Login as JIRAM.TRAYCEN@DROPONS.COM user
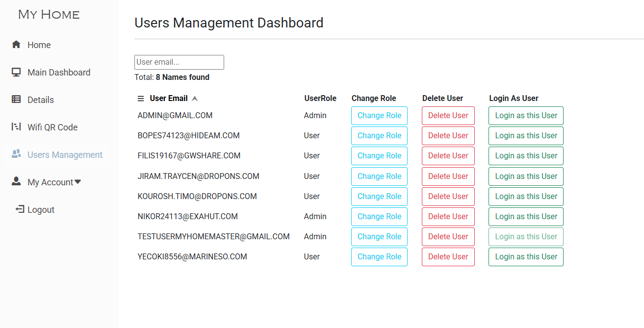The image size is (644, 328). pos(526,177)
